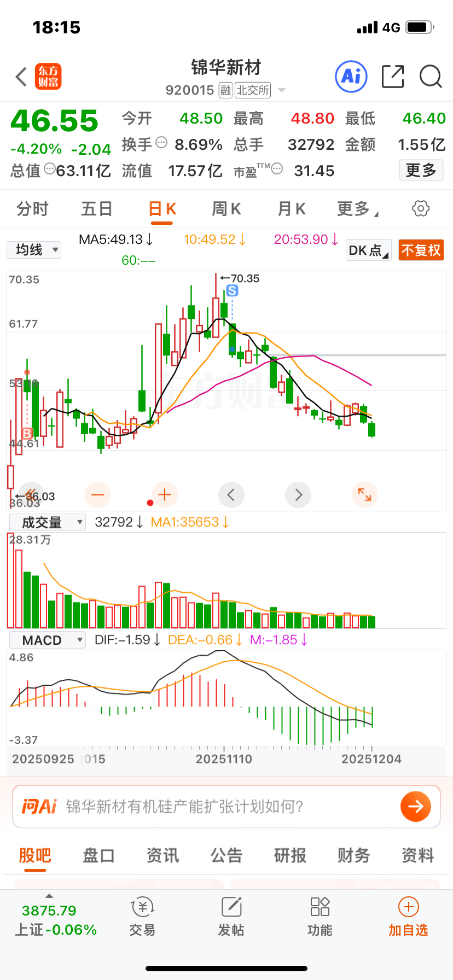Open the DK点 dropdown
Image resolution: width=453 pixels, height=980 pixels.
(369, 250)
